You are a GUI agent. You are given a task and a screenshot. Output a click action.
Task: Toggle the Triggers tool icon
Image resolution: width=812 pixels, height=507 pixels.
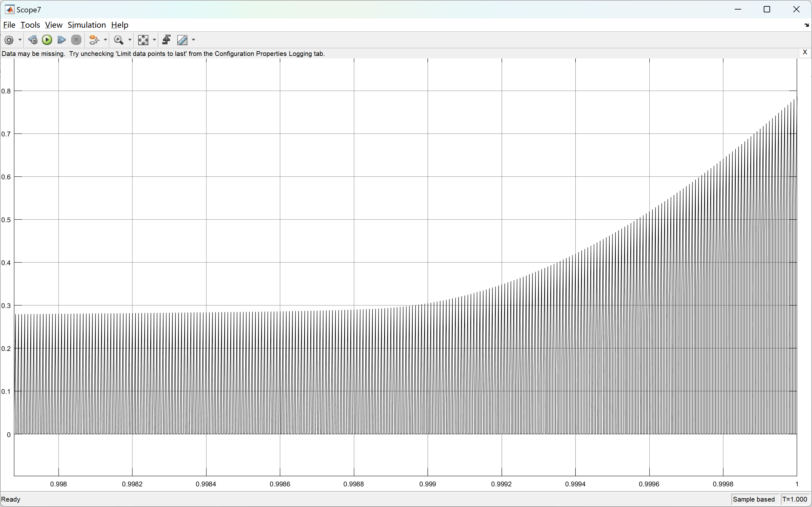pos(166,40)
